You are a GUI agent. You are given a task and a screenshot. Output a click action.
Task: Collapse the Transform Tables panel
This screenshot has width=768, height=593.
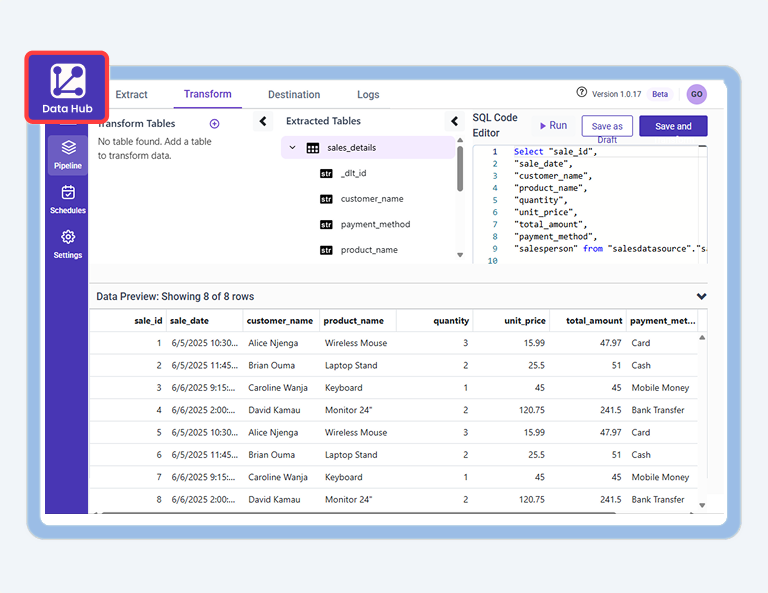(263, 121)
